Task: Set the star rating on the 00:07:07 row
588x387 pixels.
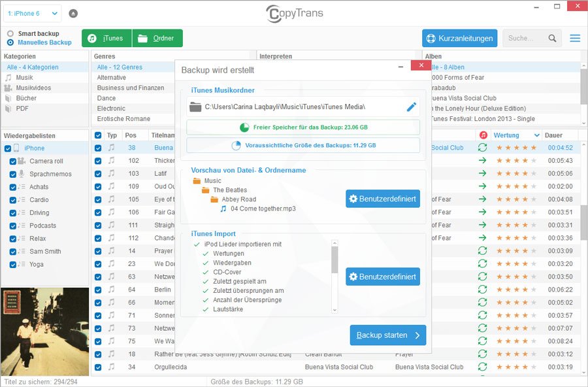Action: (x=516, y=328)
